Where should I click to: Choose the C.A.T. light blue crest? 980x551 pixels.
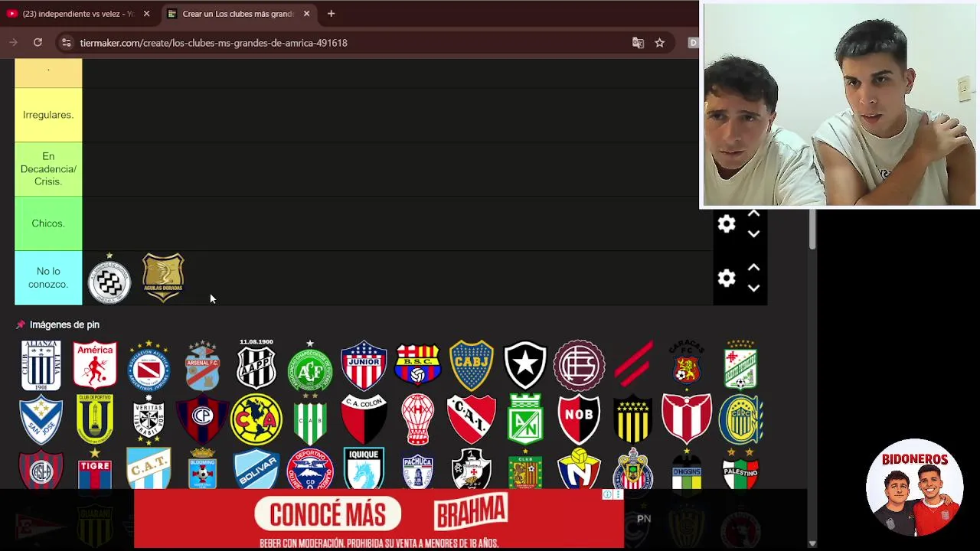coord(149,468)
